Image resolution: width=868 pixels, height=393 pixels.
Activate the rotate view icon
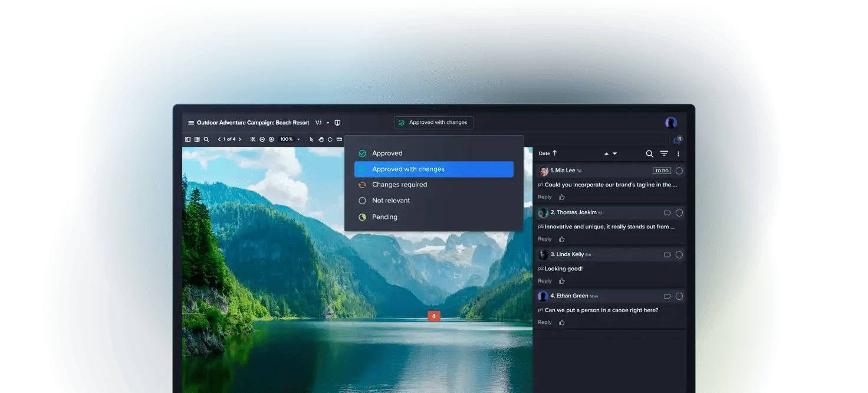(330, 139)
